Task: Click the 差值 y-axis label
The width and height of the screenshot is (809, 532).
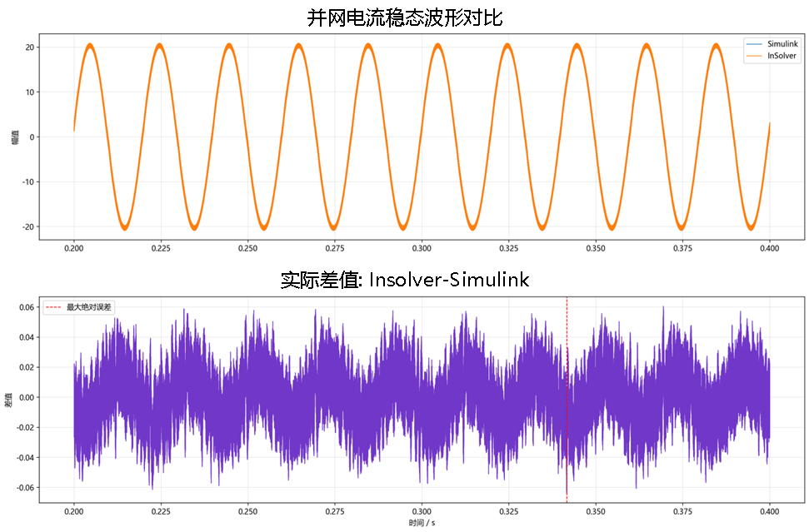Action: click(8, 400)
